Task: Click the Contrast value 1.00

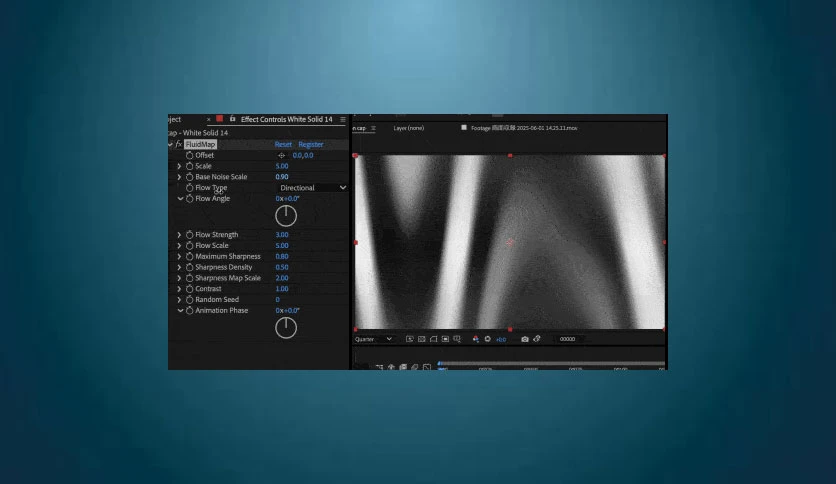Action: tap(282, 288)
